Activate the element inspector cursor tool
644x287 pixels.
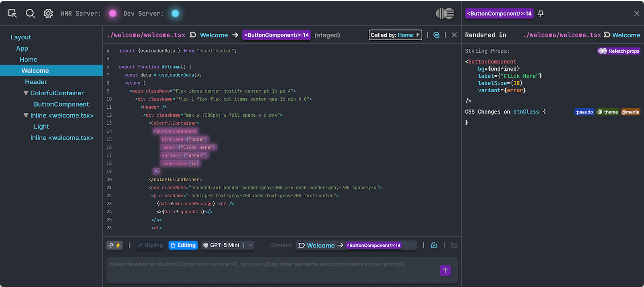pos(12,13)
